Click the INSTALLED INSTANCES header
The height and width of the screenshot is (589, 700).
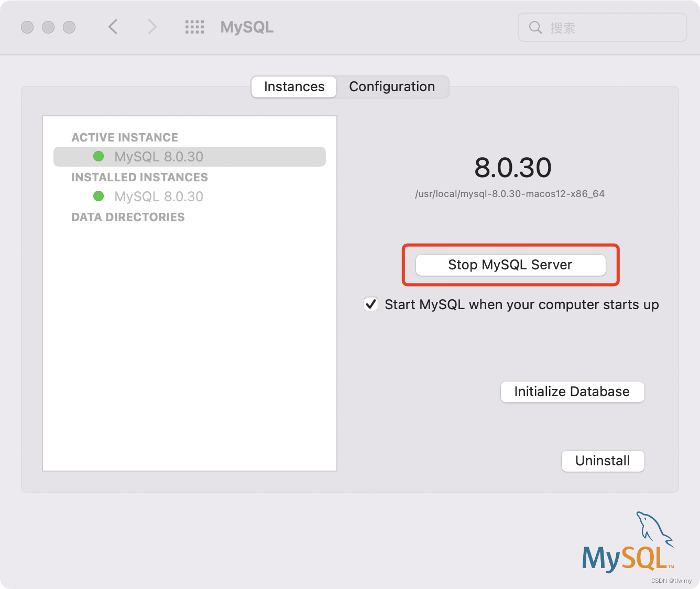139,177
